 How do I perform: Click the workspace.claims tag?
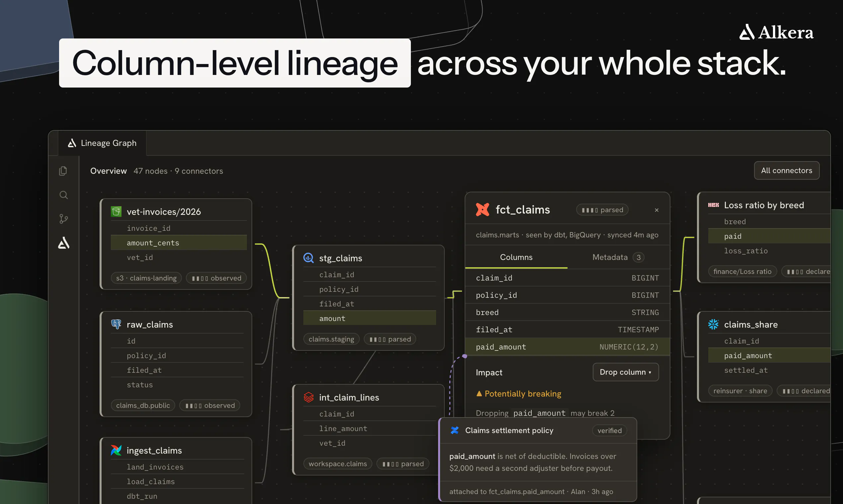(338, 464)
